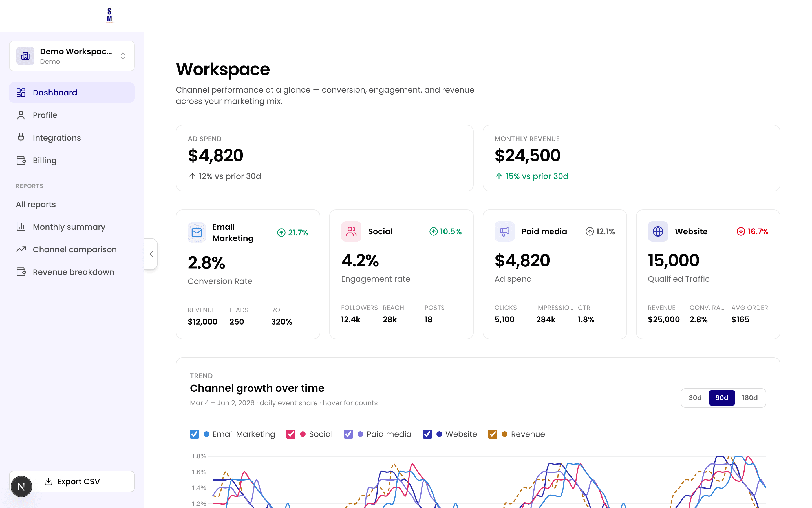Screen dimensions: 812x508
Task: Toggle the Website series checkbox
Action: (x=427, y=434)
